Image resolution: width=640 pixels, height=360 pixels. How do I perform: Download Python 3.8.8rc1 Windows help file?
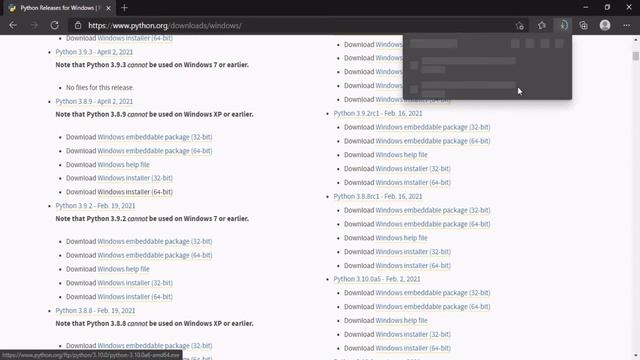(401, 238)
